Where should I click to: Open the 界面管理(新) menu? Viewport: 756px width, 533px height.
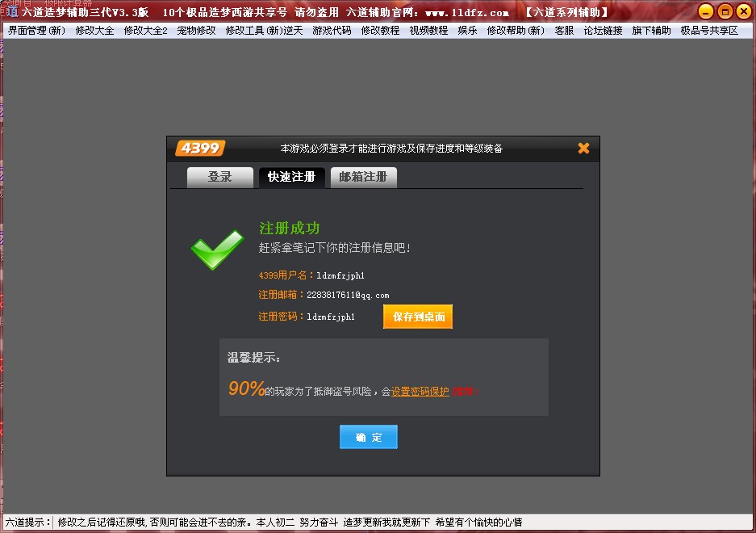pyautogui.click(x=36, y=31)
